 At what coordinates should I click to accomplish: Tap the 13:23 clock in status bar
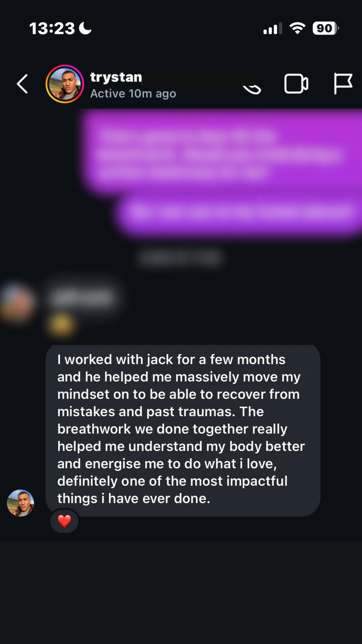click(52, 29)
